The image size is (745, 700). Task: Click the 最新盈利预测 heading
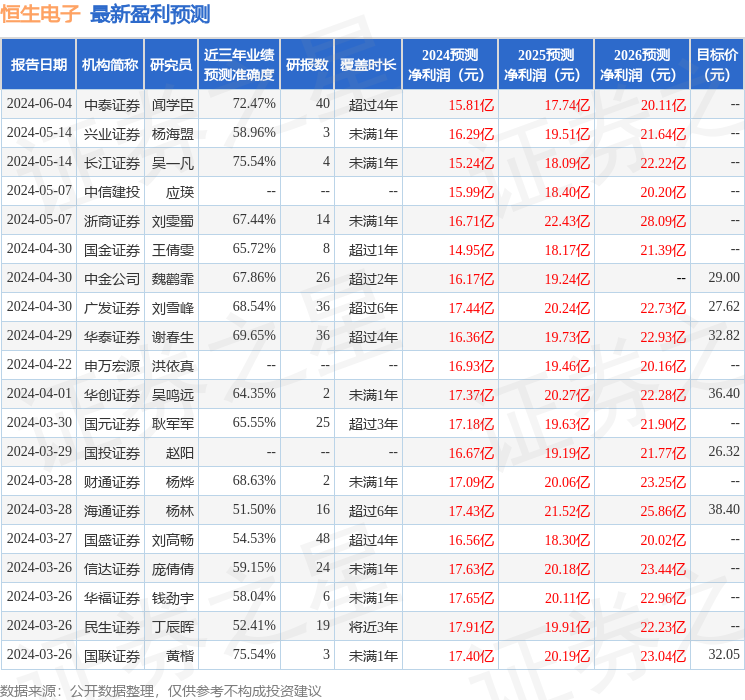[150, 14]
